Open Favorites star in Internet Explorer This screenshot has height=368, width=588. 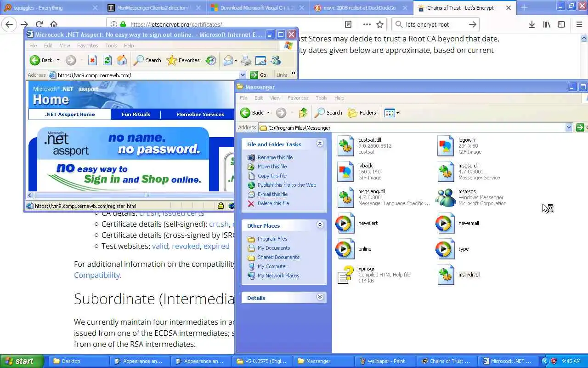tap(183, 60)
